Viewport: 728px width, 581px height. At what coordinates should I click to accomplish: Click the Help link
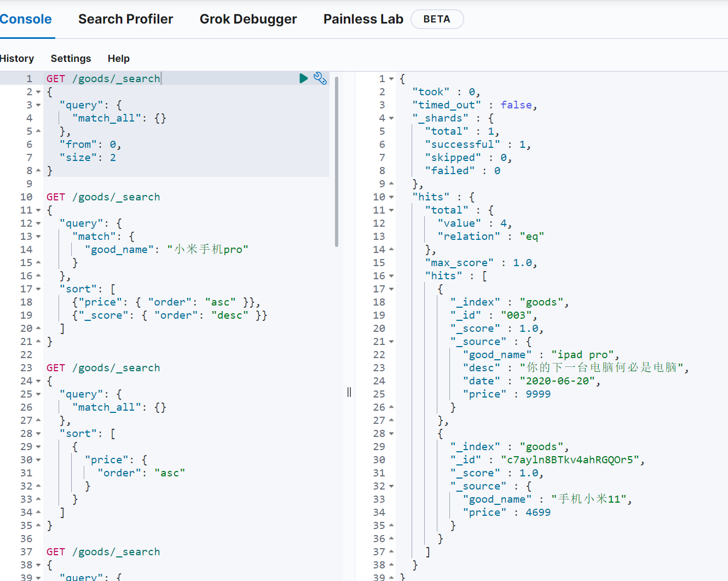point(118,59)
